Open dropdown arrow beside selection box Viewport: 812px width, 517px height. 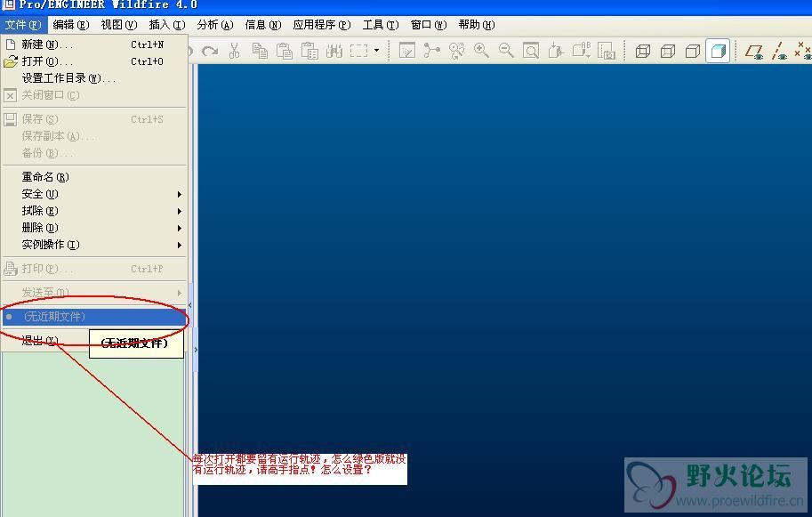(376, 51)
